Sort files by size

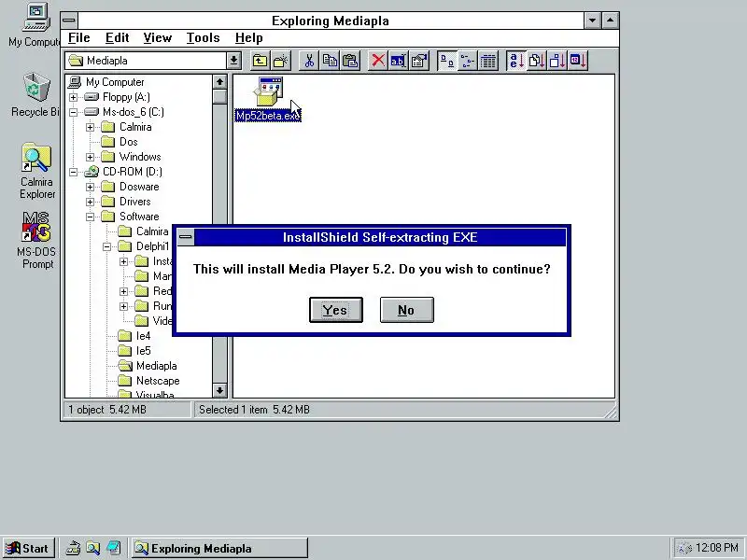tap(557, 61)
